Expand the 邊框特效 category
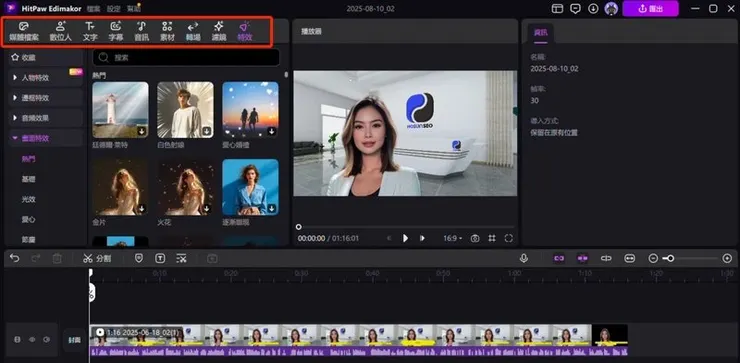The width and height of the screenshot is (740, 363). tap(45, 98)
